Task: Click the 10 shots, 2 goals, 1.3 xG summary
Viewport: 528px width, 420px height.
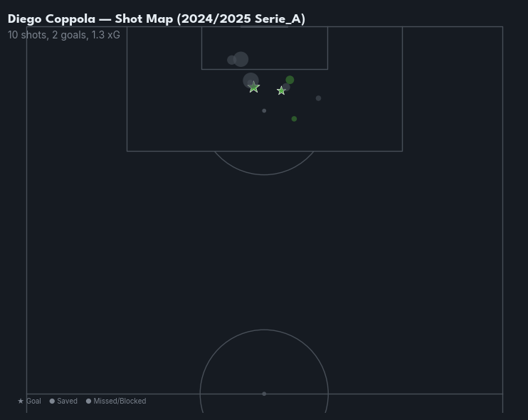Action: [x=64, y=35]
